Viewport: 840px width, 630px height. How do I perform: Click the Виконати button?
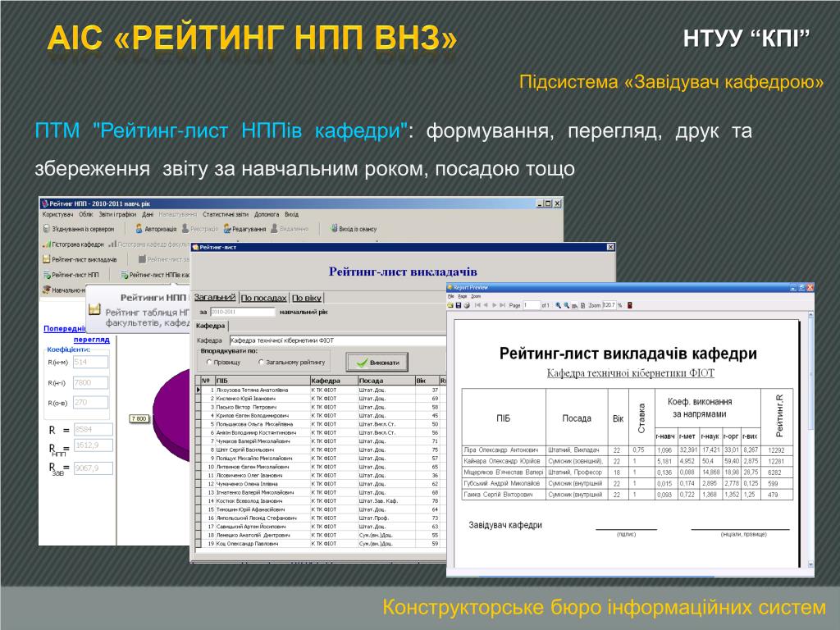click(377, 363)
